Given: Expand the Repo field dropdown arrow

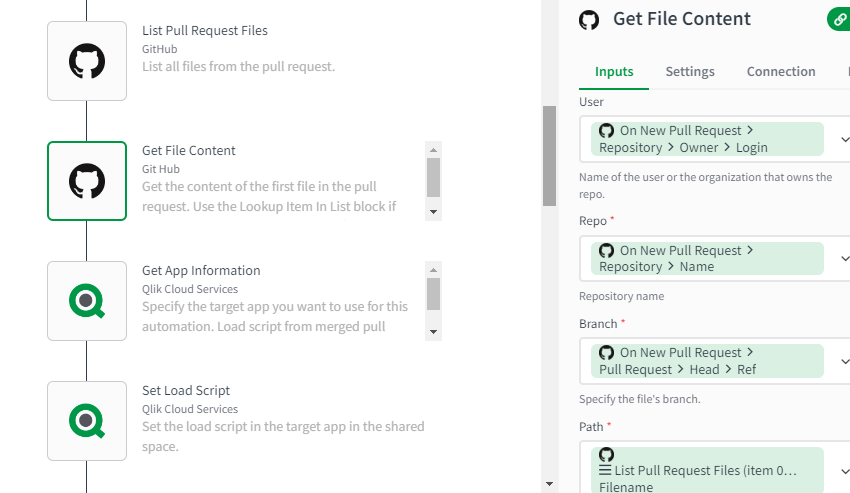Looking at the screenshot, I should coord(844,259).
